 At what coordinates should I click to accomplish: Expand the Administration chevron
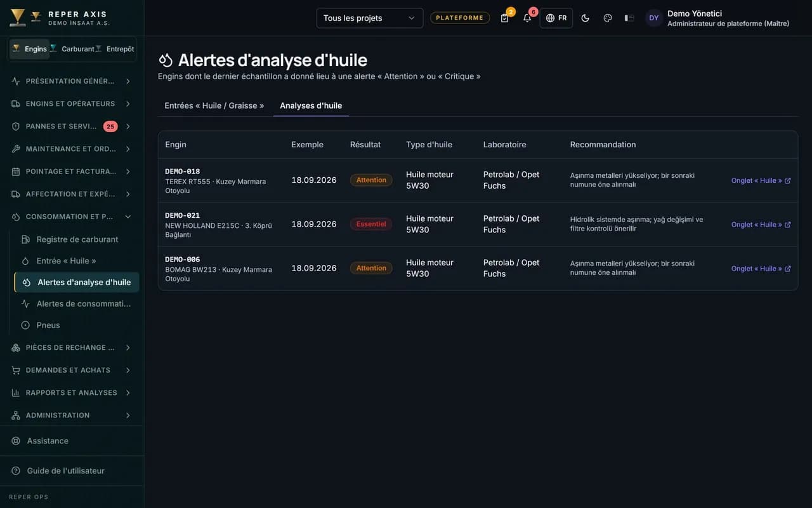[128, 415]
